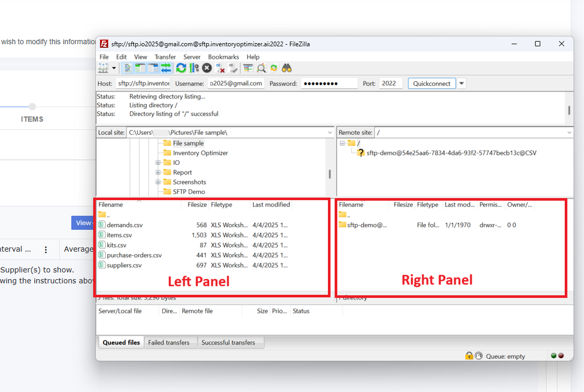The width and height of the screenshot is (584, 392).
Task: Open the Server menu
Action: pos(192,57)
